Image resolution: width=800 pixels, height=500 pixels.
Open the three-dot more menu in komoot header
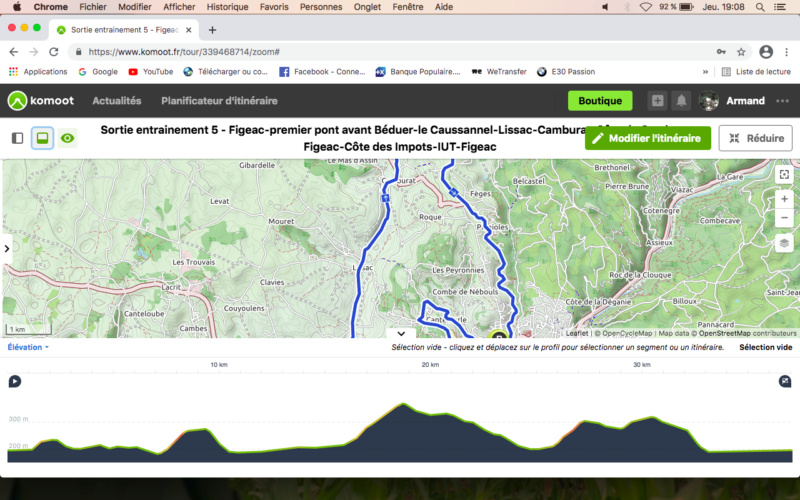(x=782, y=101)
